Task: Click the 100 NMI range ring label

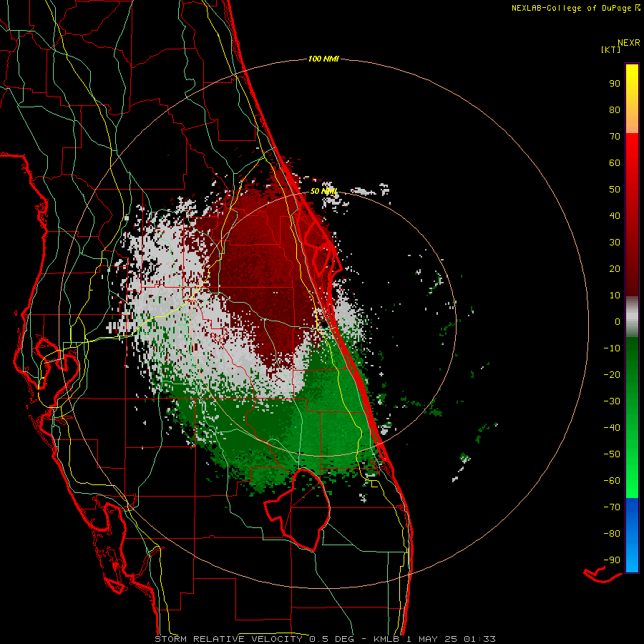Action: pyautogui.click(x=323, y=59)
